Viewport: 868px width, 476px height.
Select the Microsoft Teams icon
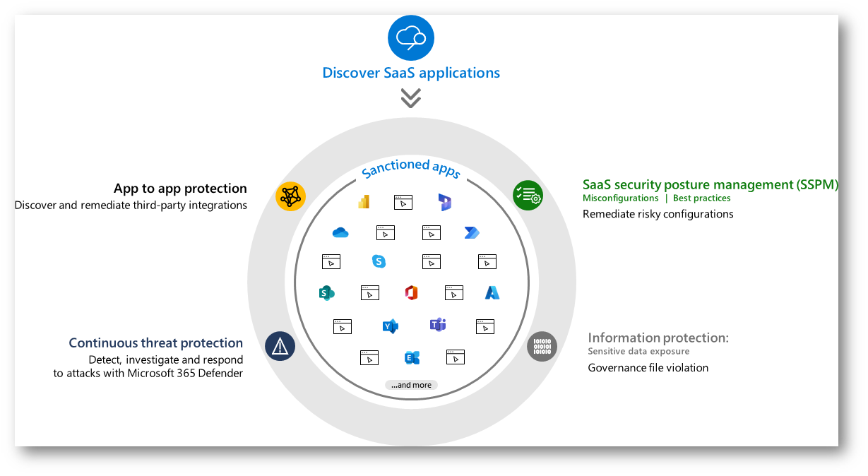click(x=438, y=325)
